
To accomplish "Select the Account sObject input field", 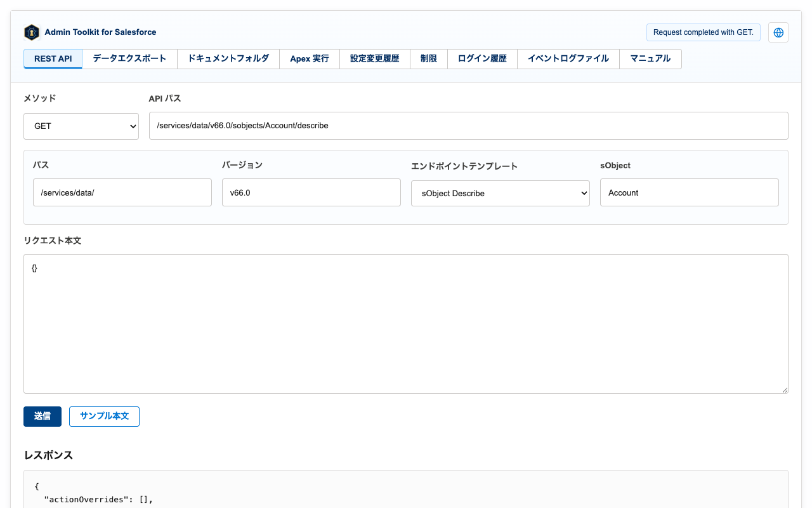I will pos(690,192).
